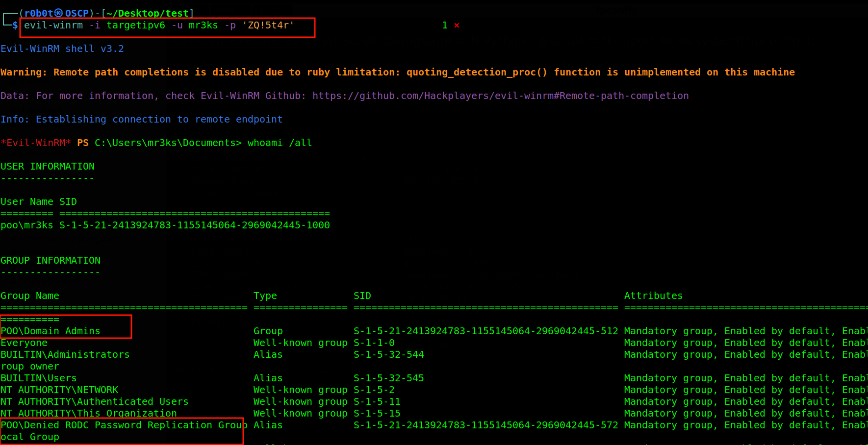Screen dimensions: 868x445
Task: Click the user SID ending in -1000
Action: tap(195, 225)
